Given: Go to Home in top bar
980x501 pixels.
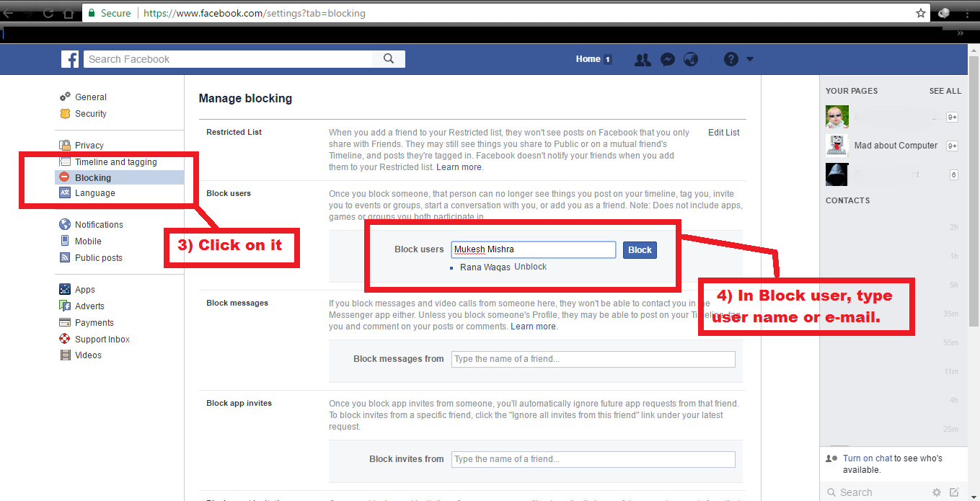Looking at the screenshot, I should click(588, 59).
